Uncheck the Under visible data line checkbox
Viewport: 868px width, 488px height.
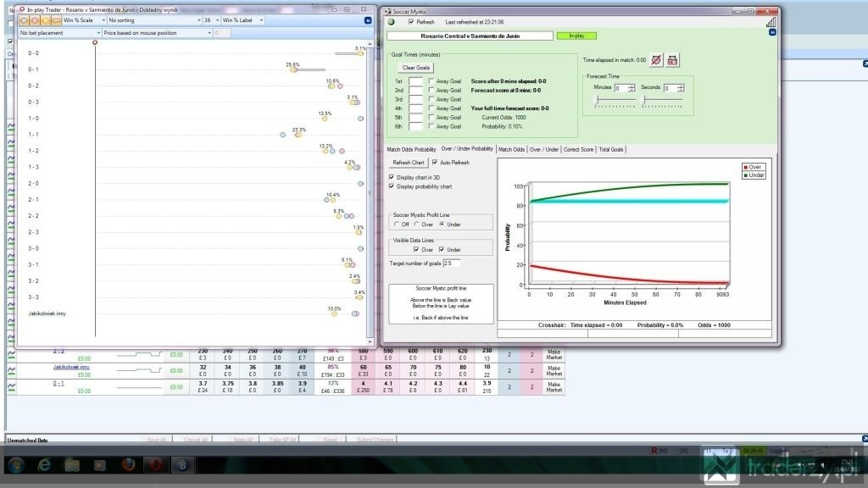pyautogui.click(x=442, y=250)
